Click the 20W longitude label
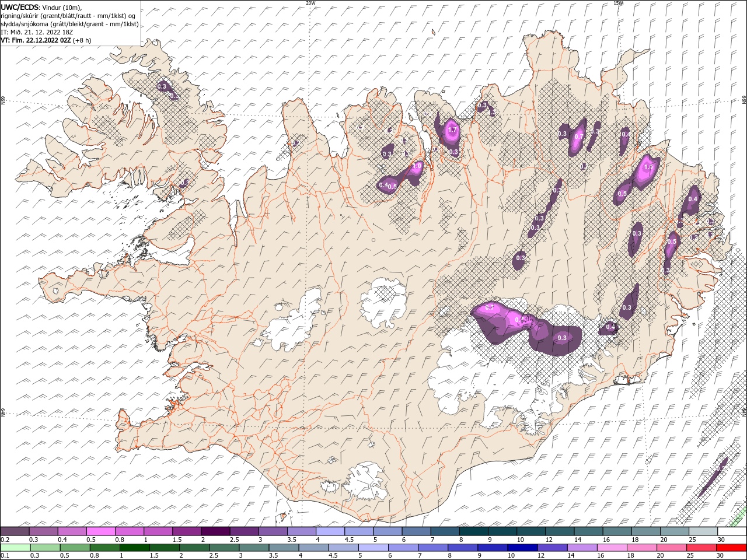The width and height of the screenshot is (747, 560). pos(310,3)
